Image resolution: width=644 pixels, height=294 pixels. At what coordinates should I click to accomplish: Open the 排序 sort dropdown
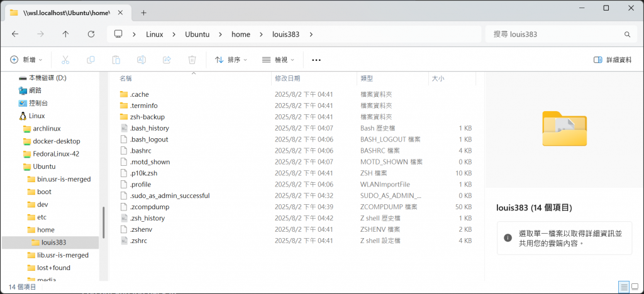click(231, 60)
